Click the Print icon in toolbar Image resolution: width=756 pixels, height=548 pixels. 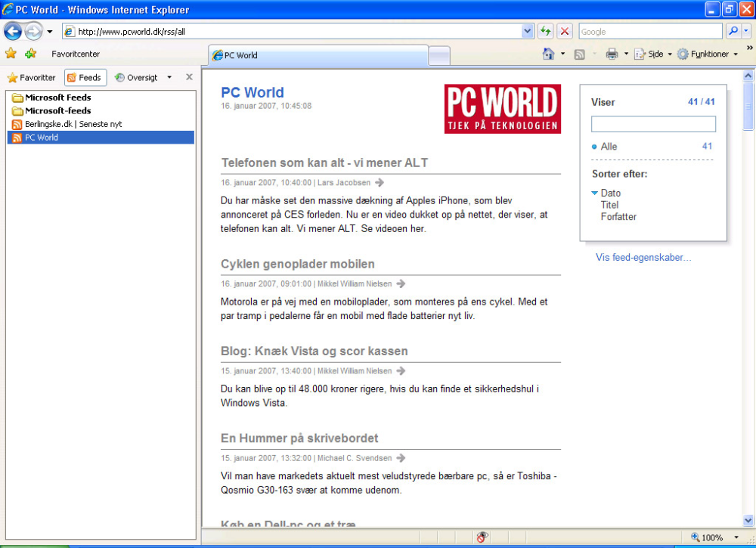pos(612,54)
